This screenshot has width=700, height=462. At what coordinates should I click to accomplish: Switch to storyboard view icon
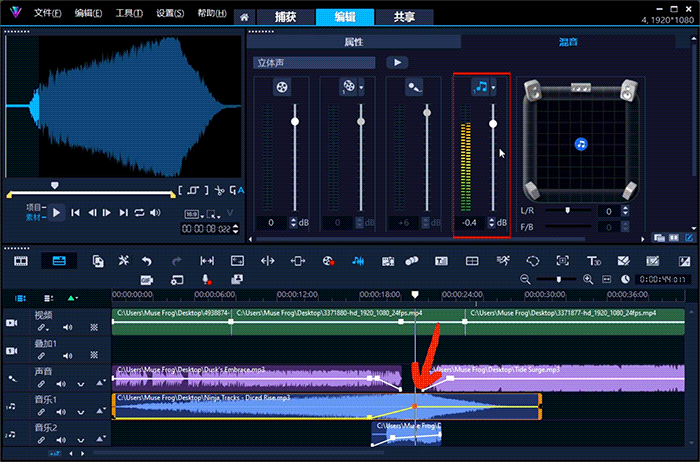click(21, 261)
